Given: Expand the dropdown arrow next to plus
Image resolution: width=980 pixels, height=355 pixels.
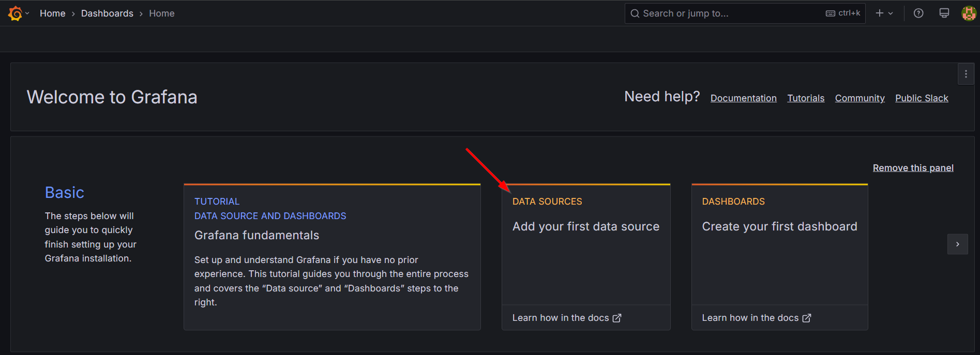Looking at the screenshot, I should pos(891,13).
